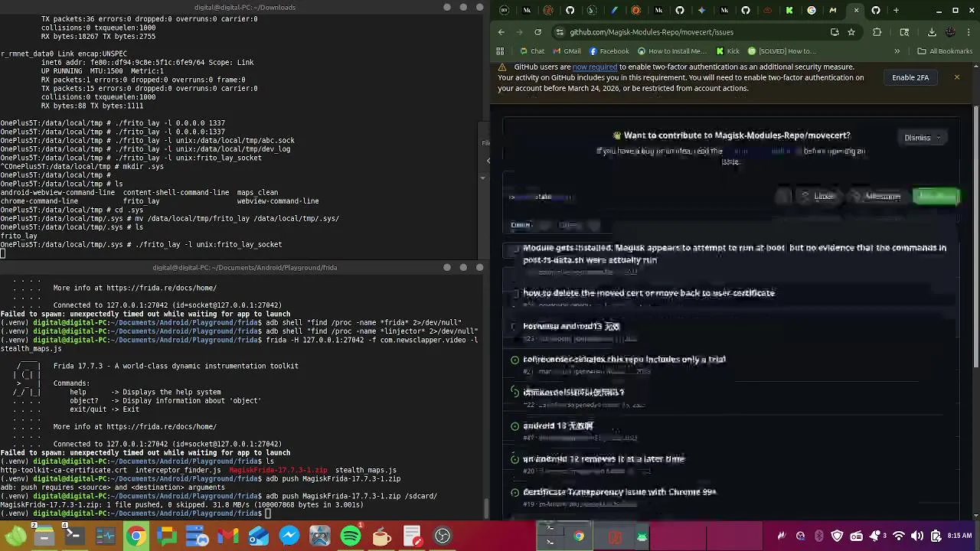Open Chrome downloads icon

coord(932,32)
